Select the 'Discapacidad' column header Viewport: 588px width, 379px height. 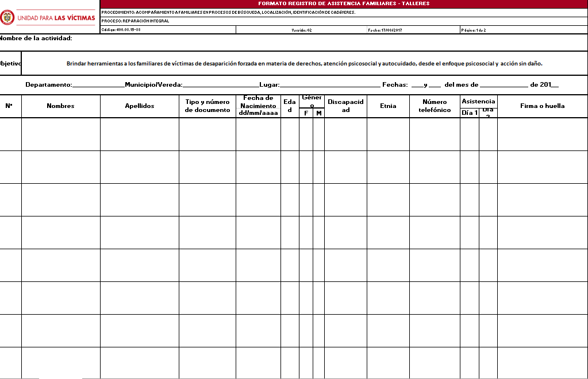346,106
